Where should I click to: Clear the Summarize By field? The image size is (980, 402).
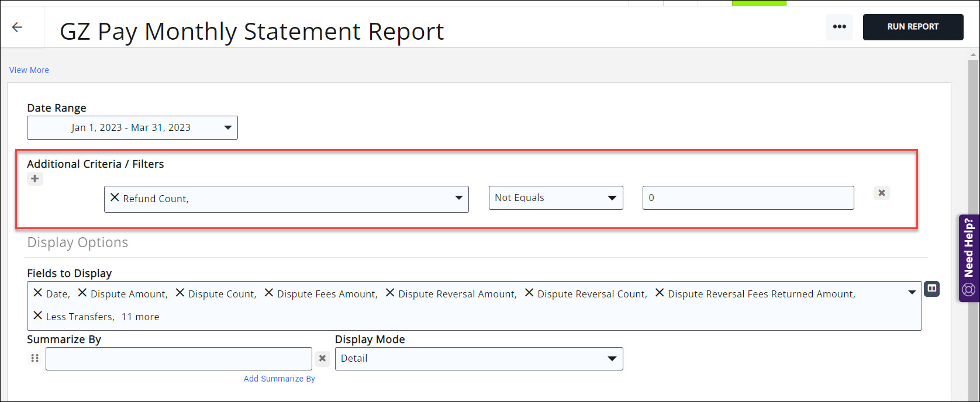tap(322, 358)
